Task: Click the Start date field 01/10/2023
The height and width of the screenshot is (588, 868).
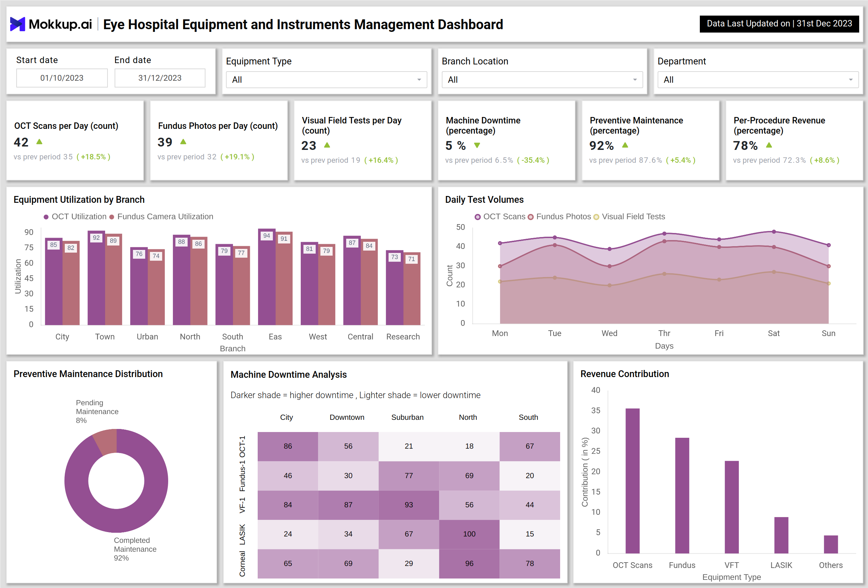Action: (x=62, y=78)
